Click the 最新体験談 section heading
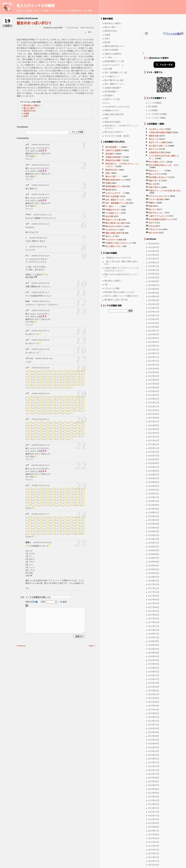 [108, 19]
